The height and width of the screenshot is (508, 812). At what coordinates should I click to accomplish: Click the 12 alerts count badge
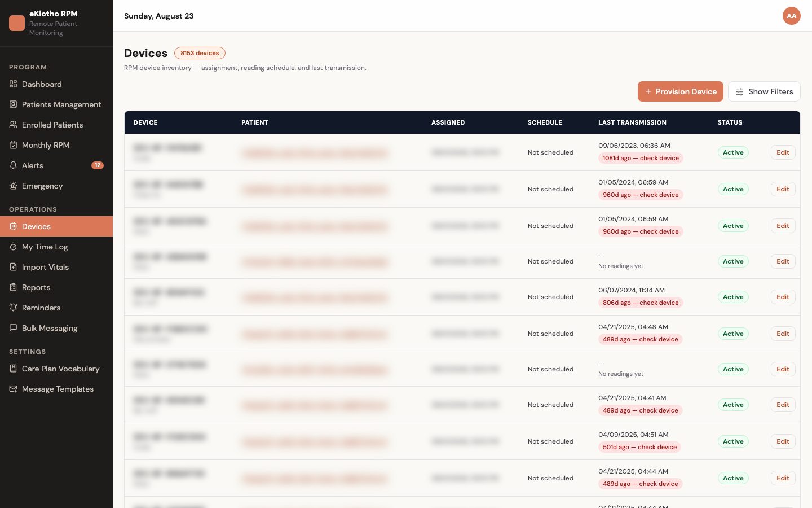(x=98, y=165)
